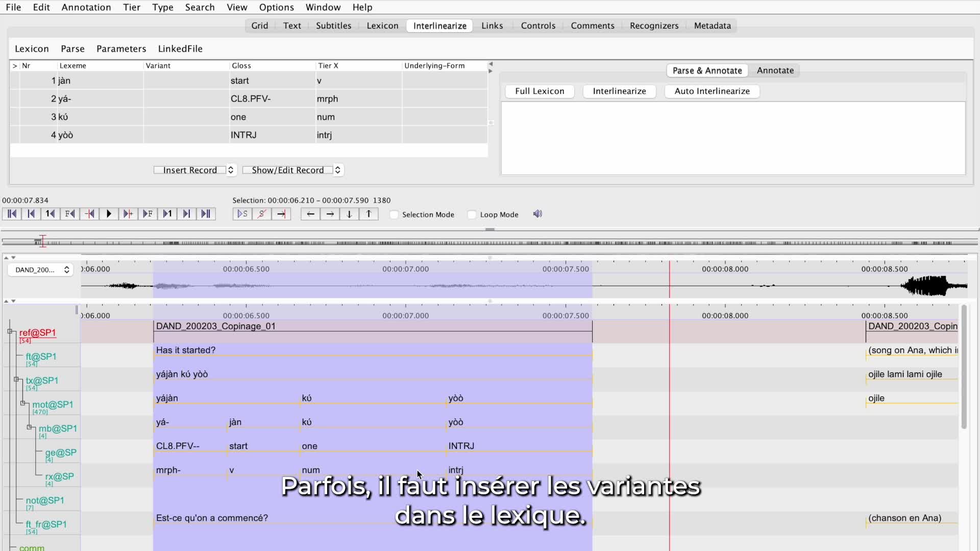Clear the selection with the crossed S icon
980x551 pixels.
click(262, 214)
